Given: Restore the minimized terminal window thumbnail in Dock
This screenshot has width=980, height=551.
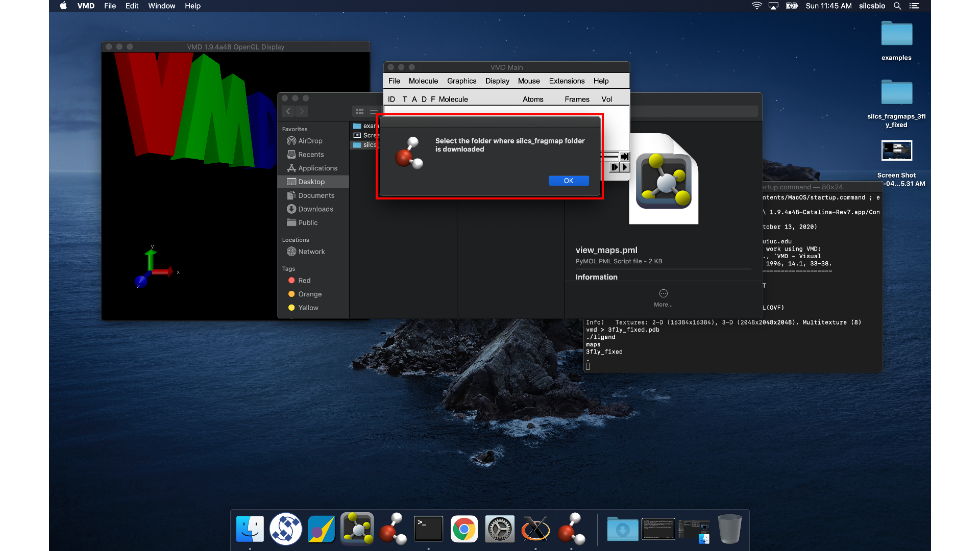Looking at the screenshot, I should click(658, 529).
